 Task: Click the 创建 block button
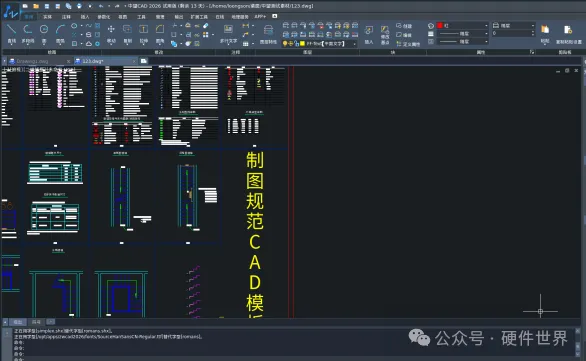pos(404,26)
